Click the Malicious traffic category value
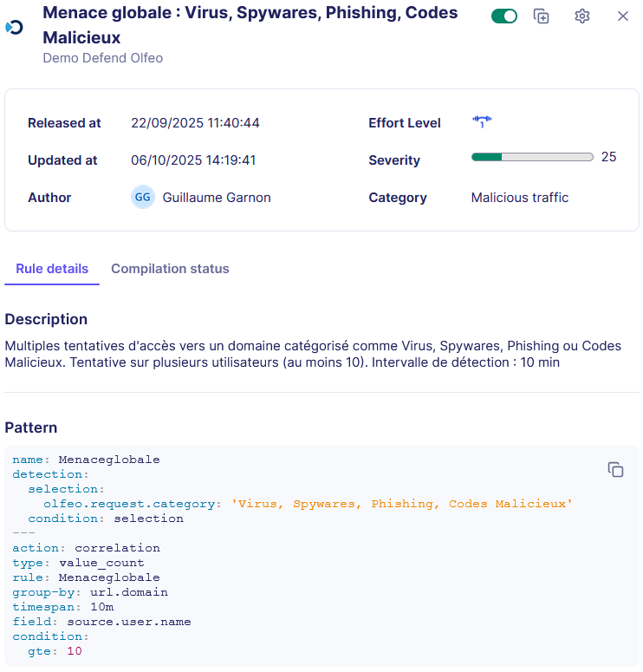 click(520, 198)
